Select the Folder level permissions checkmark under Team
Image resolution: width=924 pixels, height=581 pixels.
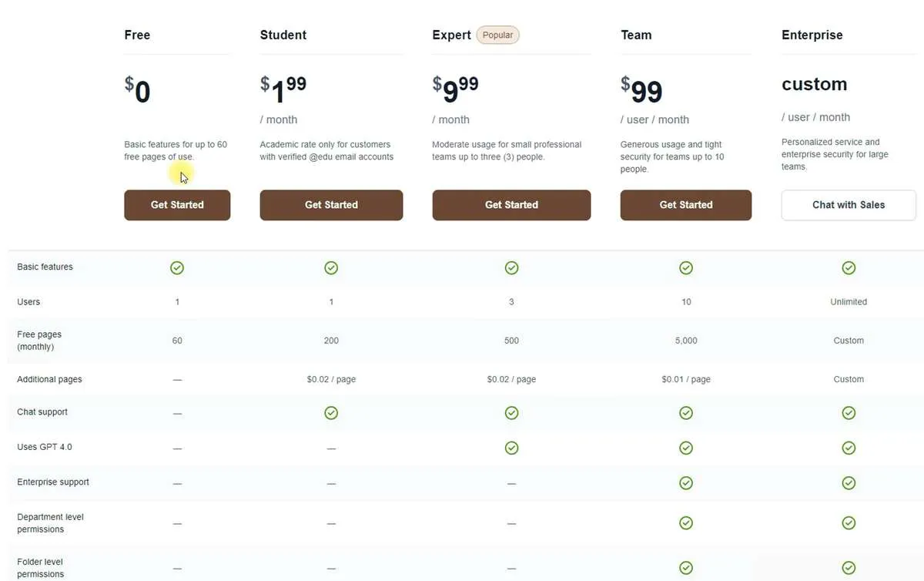(685, 567)
